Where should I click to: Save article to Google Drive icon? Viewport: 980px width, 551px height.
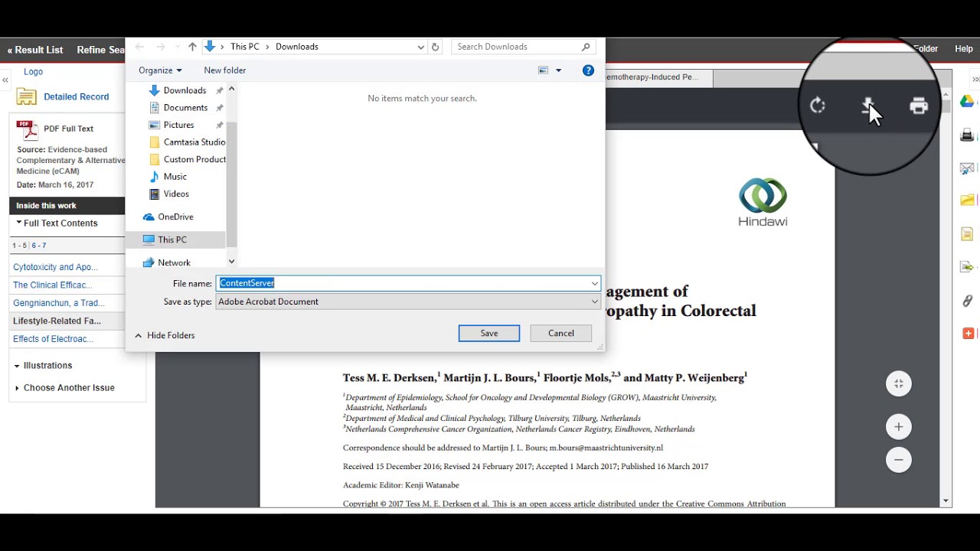(967, 102)
